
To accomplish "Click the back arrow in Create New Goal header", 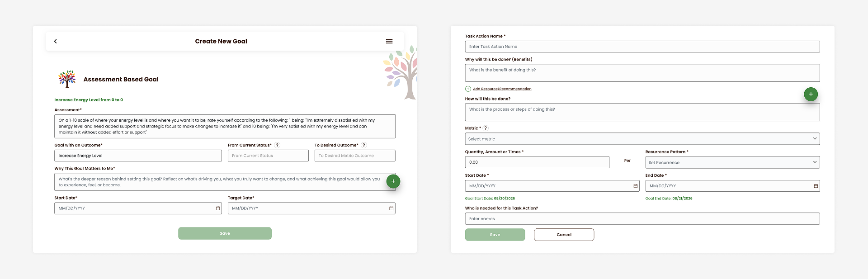I will click(56, 41).
